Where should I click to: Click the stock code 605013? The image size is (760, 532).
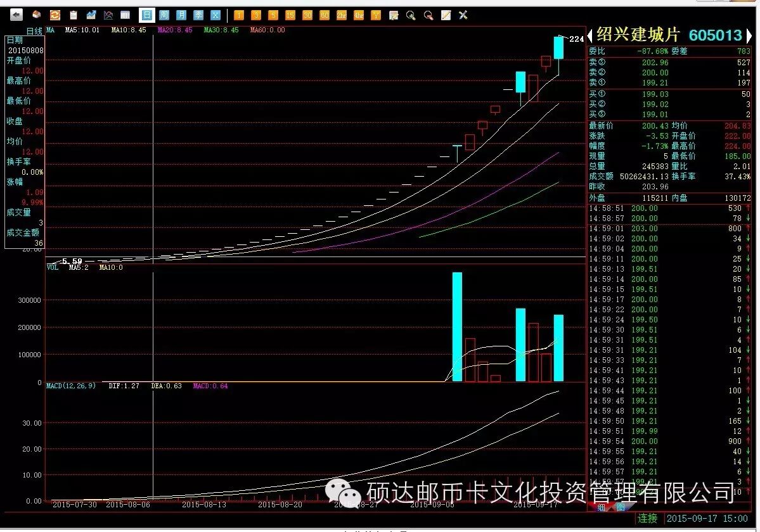pos(716,35)
